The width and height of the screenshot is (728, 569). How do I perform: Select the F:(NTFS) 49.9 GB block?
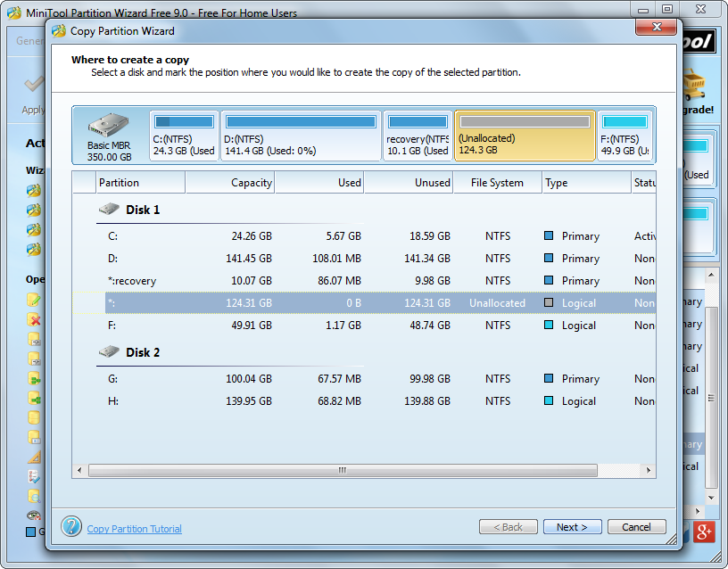tap(625, 136)
